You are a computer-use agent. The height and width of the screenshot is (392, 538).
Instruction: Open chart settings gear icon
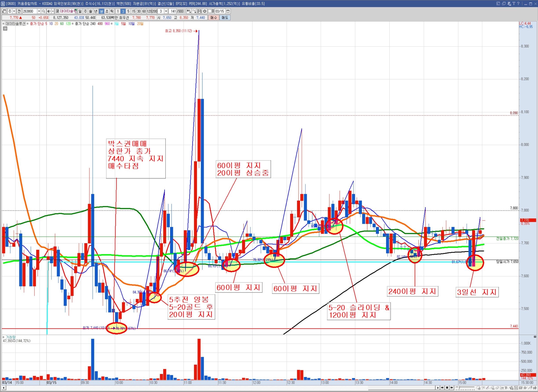pos(204,11)
